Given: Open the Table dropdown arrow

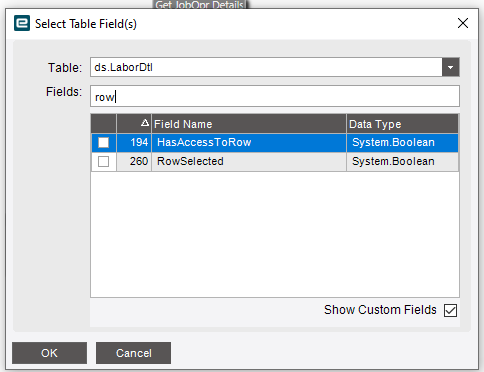Looking at the screenshot, I should click(x=451, y=67).
